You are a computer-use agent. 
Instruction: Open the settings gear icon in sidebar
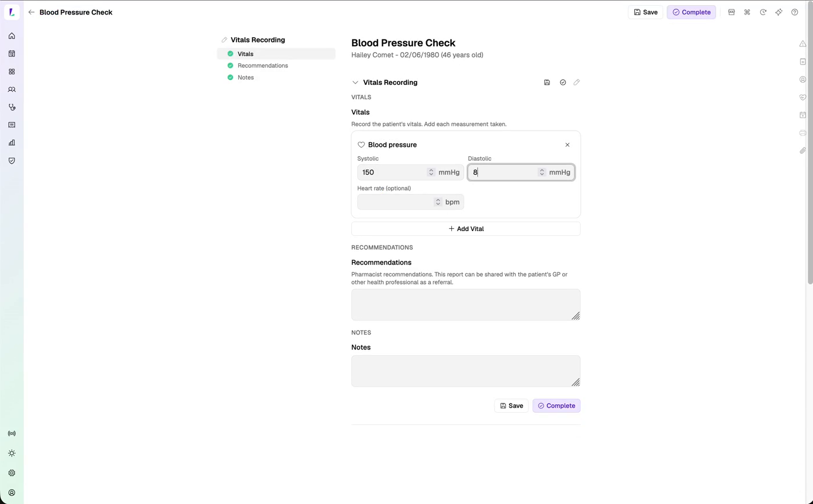(12, 473)
